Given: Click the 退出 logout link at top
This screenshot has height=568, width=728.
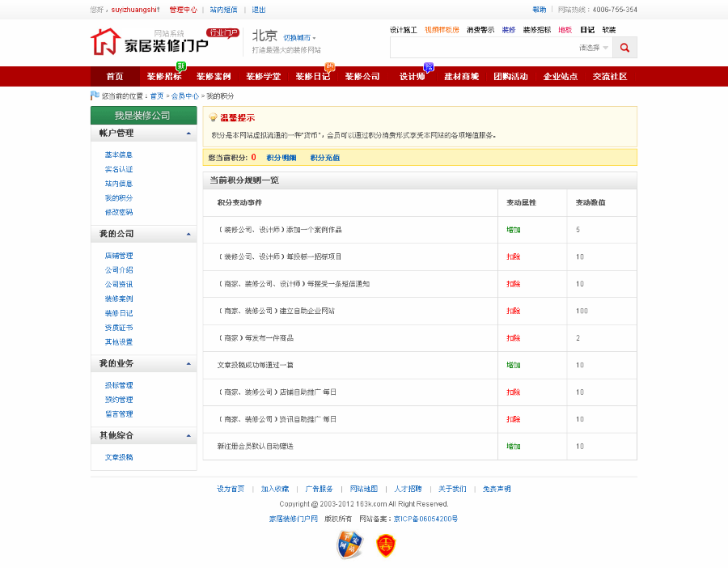Looking at the screenshot, I should pyautogui.click(x=260, y=11).
